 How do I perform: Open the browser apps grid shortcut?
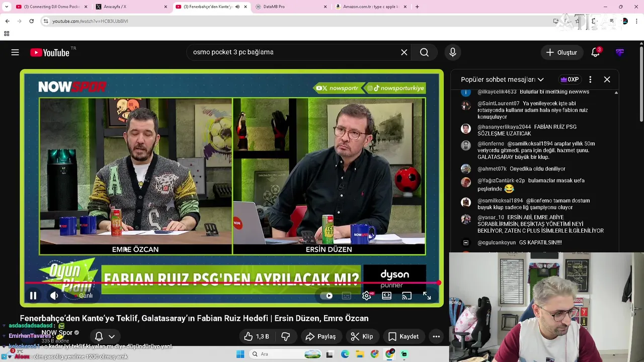pyautogui.click(x=7, y=34)
